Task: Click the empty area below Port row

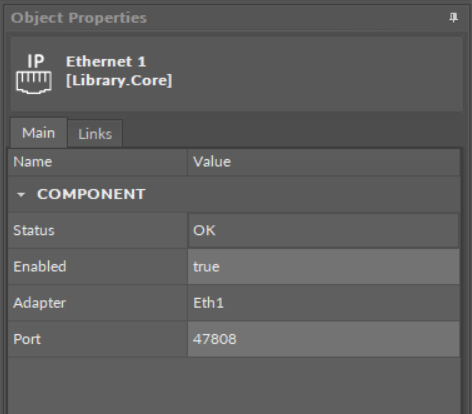Action: coord(234,386)
